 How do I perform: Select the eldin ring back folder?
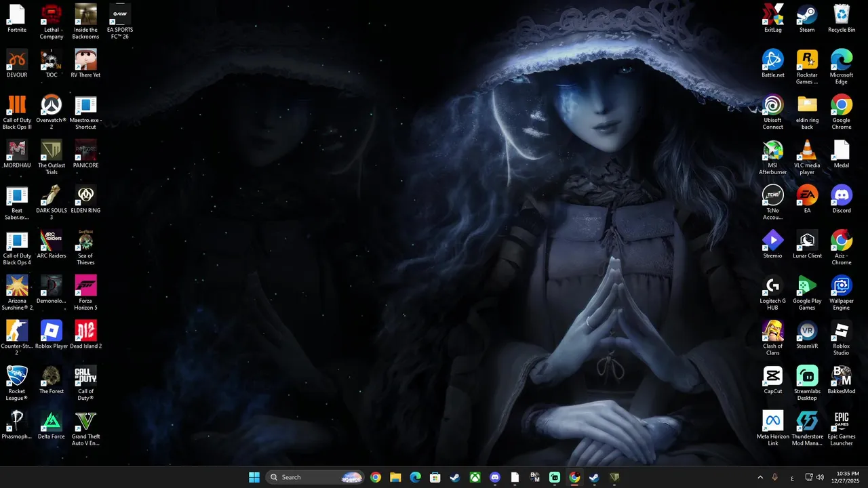click(807, 113)
